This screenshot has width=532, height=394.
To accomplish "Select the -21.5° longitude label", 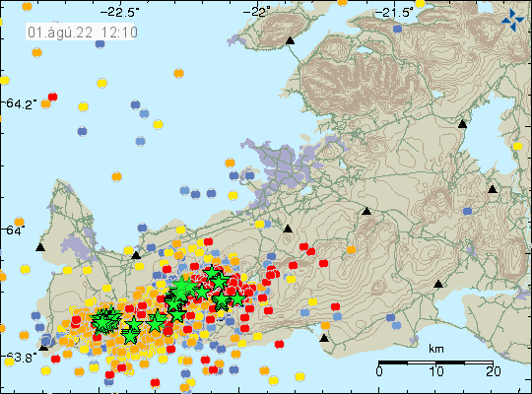I will (x=394, y=13).
